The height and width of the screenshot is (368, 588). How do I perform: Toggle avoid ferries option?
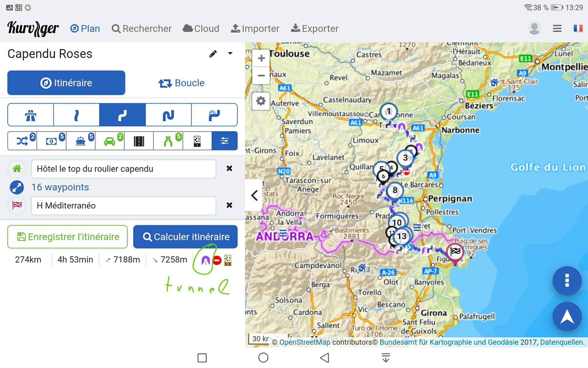(x=81, y=141)
